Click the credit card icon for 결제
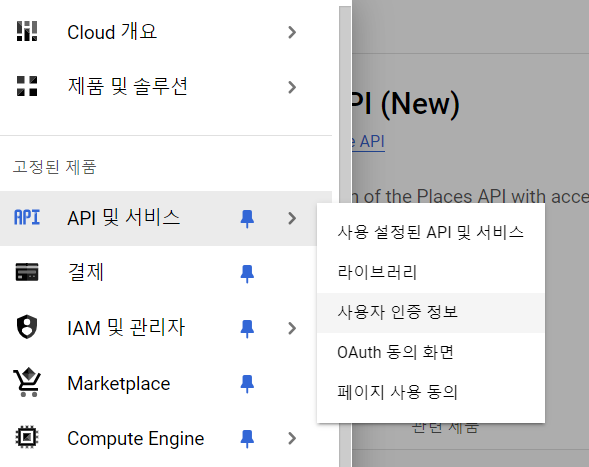The width and height of the screenshot is (589, 467). pos(27,272)
